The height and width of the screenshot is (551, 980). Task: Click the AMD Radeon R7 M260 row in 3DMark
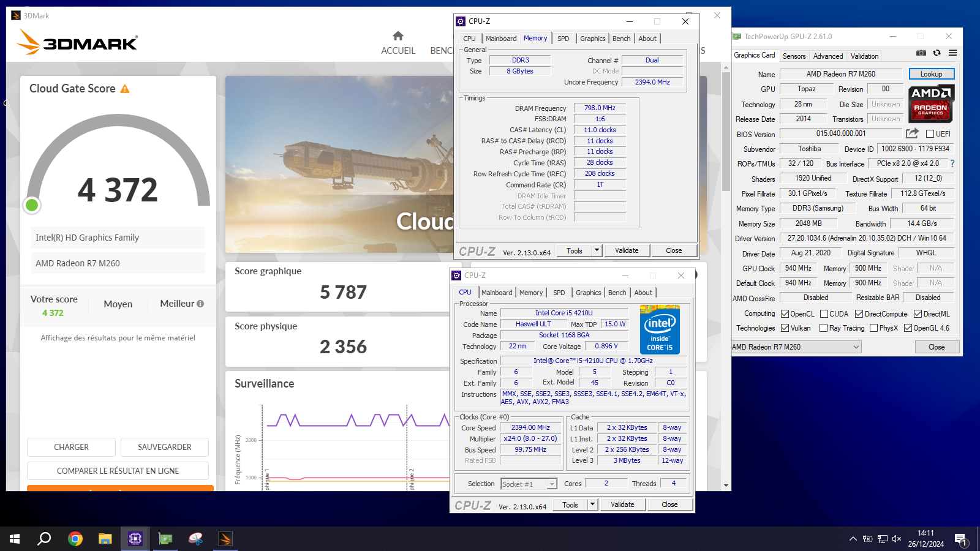click(x=118, y=263)
